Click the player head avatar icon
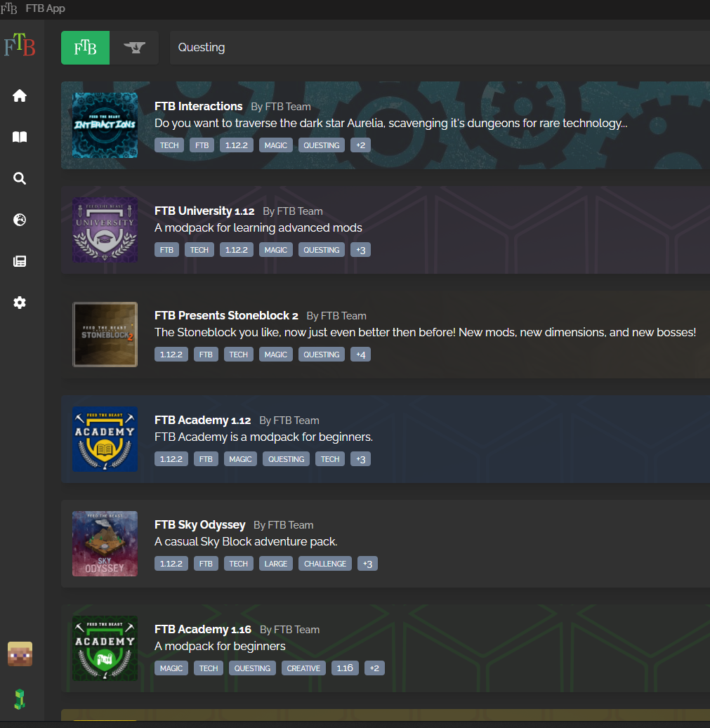The height and width of the screenshot is (728, 710). pos(20,654)
